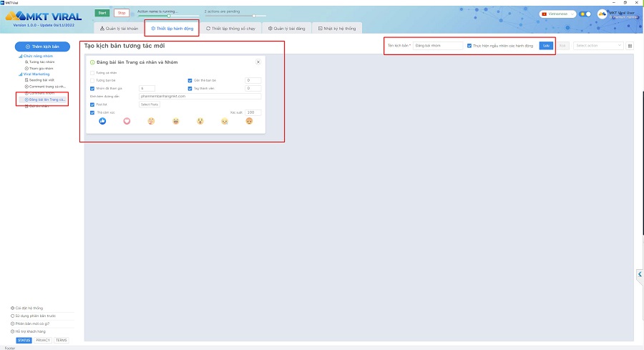Click the Chức năng nhóm chart icon
This screenshot has width=644, height=350.
(x=20, y=56)
